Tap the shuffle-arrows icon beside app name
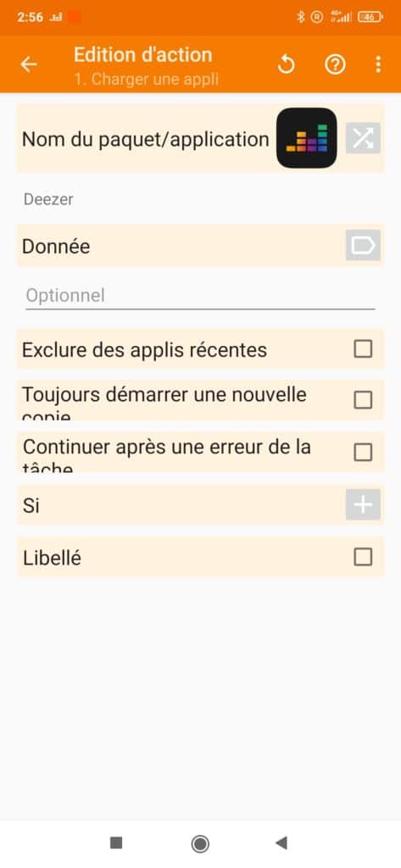This screenshot has width=401, height=868. click(363, 138)
